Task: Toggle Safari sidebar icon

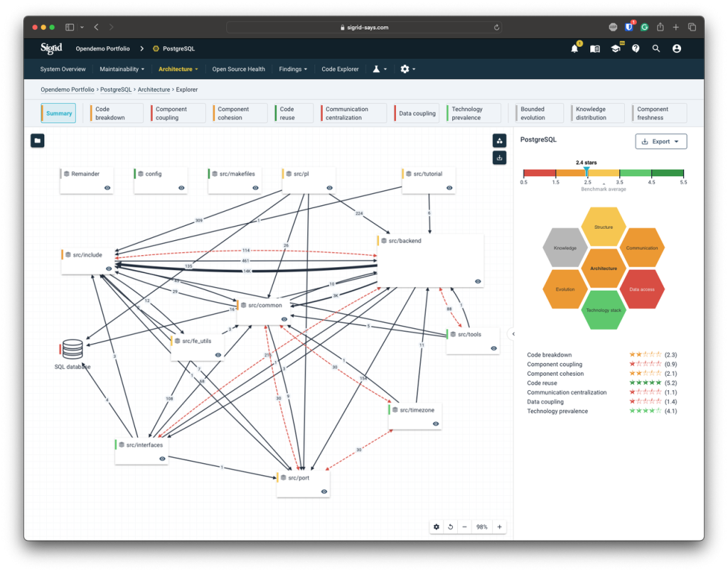Action: pyautogui.click(x=70, y=28)
